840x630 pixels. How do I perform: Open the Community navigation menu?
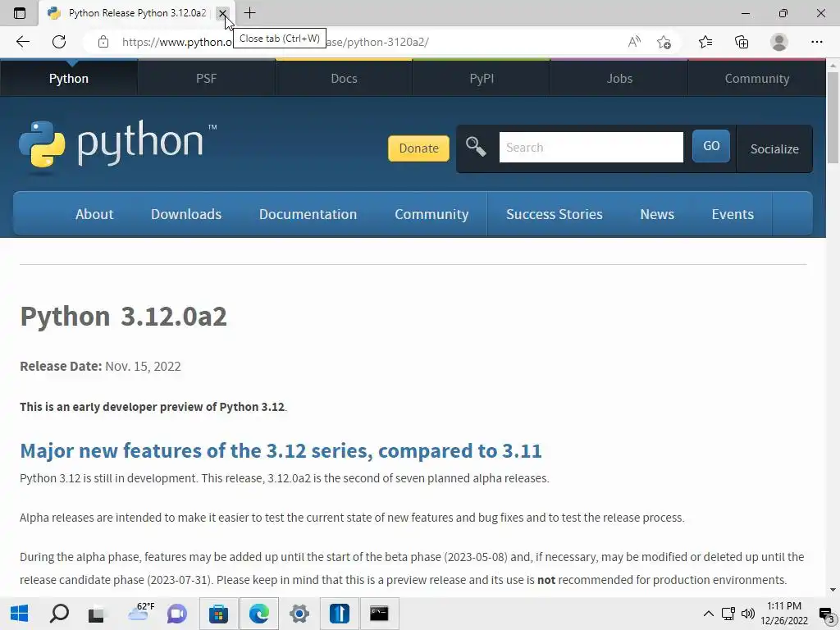pyautogui.click(x=431, y=214)
